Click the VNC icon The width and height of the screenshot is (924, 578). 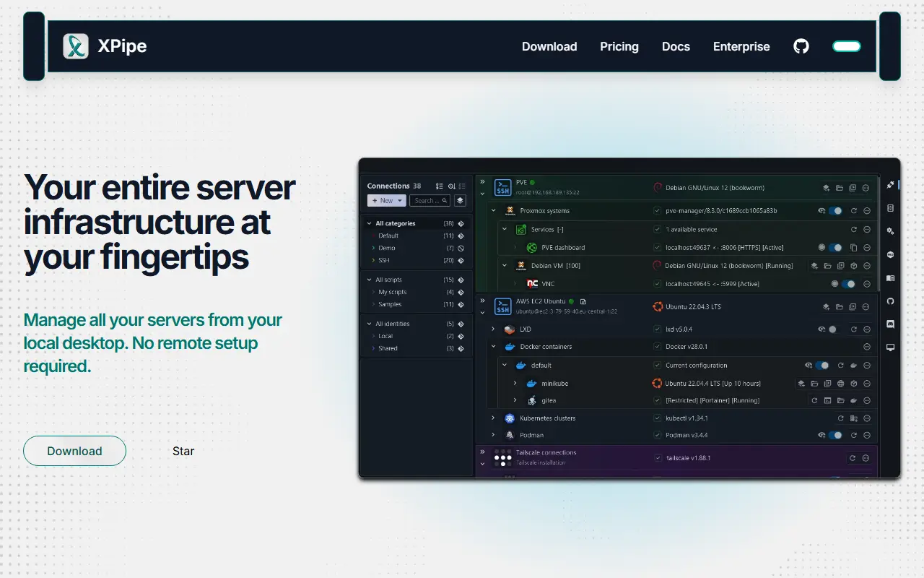(532, 284)
